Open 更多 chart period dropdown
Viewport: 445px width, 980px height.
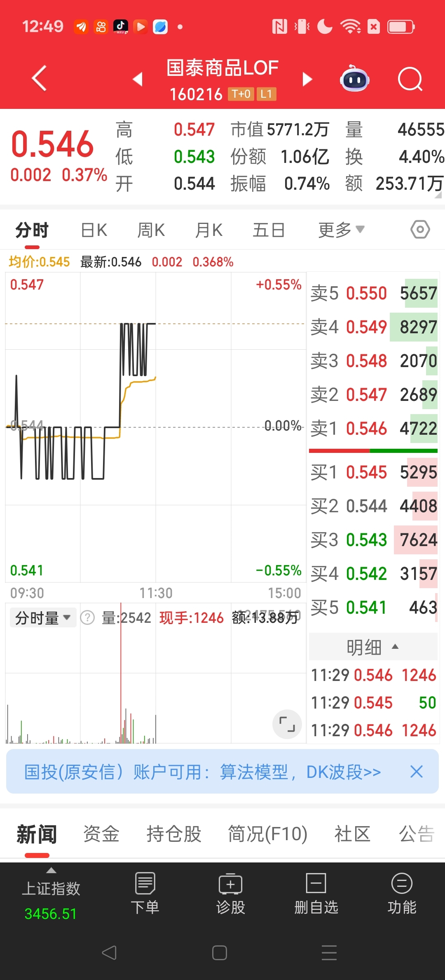click(341, 230)
